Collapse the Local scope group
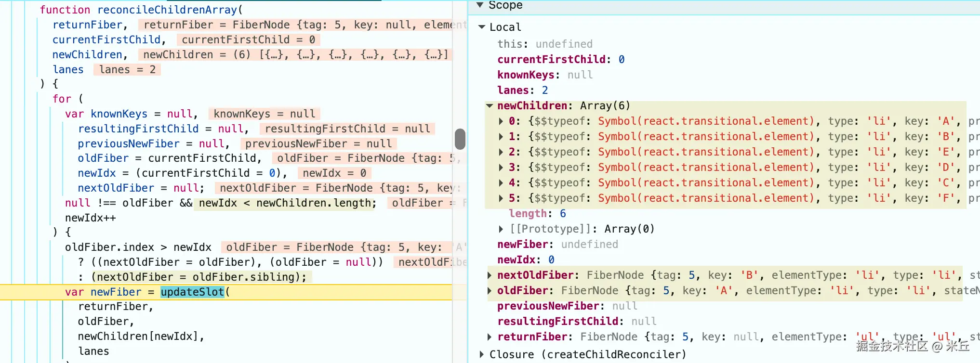980x363 pixels. [481, 27]
